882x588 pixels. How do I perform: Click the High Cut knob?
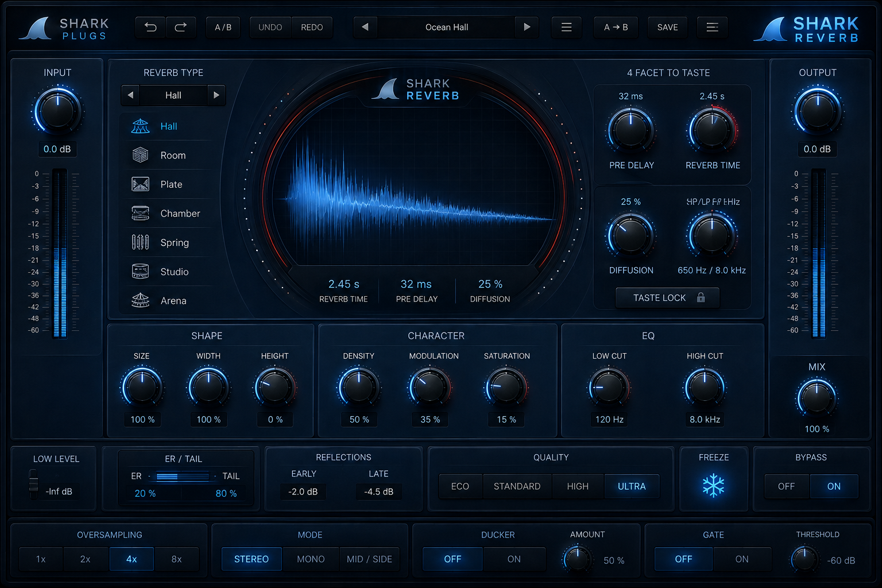pyautogui.click(x=705, y=388)
